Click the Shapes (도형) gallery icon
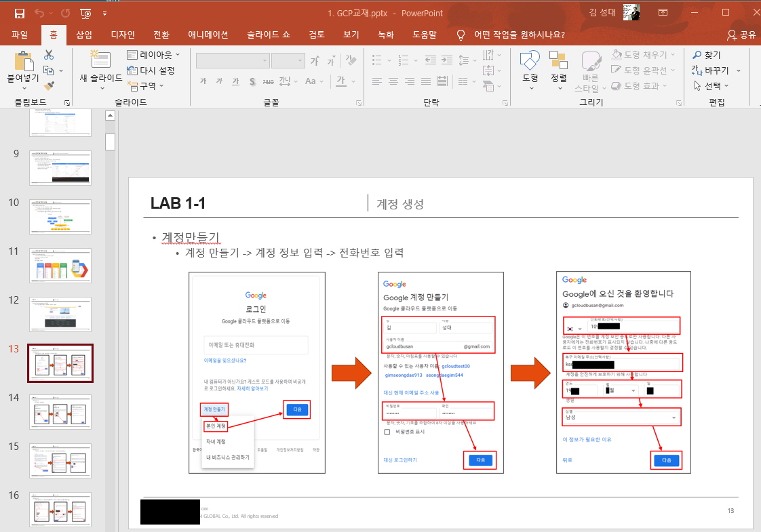The width and height of the screenshot is (761, 532). tap(530, 60)
